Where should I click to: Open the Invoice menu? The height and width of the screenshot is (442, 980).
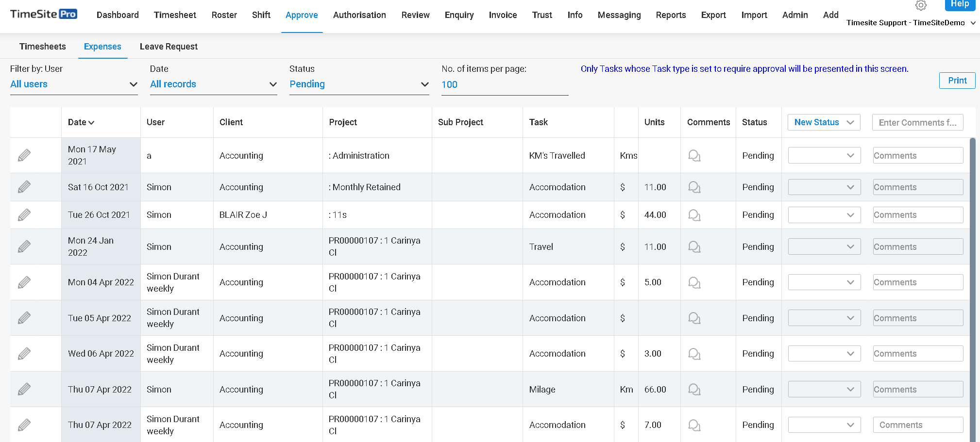click(503, 15)
